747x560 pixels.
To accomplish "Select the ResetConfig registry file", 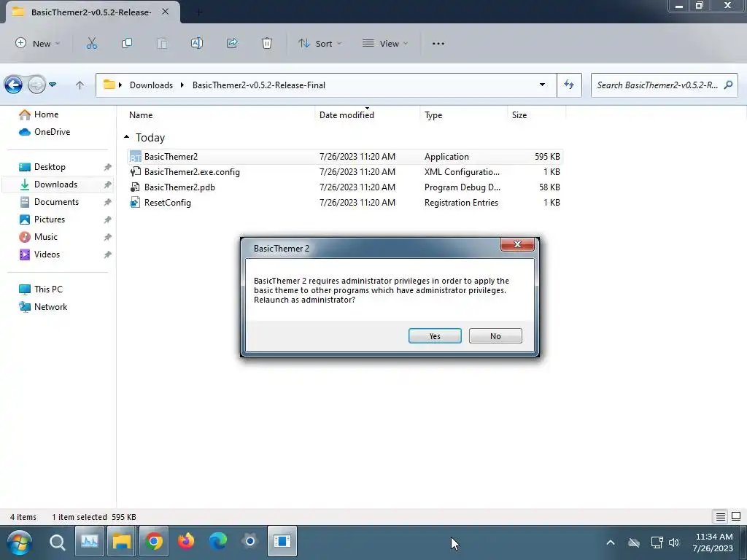I will pyautogui.click(x=344, y=203).
